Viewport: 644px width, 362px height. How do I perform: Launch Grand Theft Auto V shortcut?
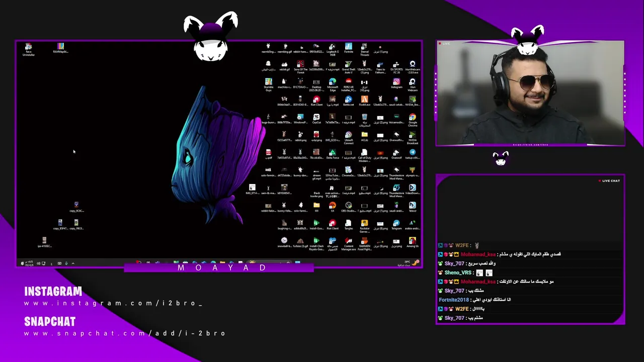pos(348,67)
